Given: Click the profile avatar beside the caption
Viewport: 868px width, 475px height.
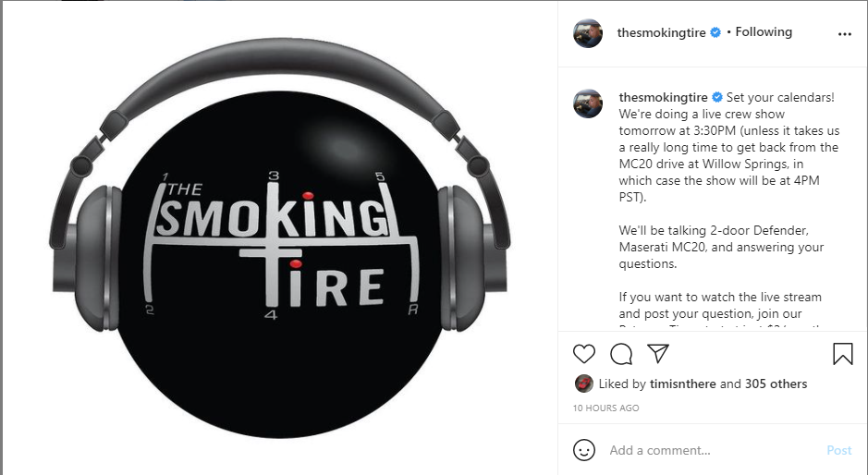Looking at the screenshot, I should [x=587, y=104].
